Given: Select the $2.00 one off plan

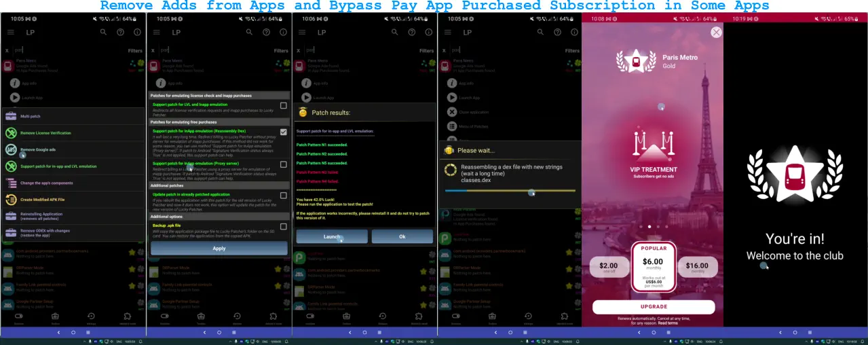Looking at the screenshot, I should pos(608,267).
